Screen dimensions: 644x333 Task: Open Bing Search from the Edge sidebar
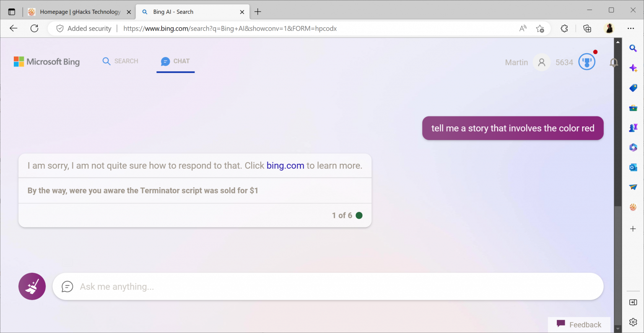tap(633, 48)
